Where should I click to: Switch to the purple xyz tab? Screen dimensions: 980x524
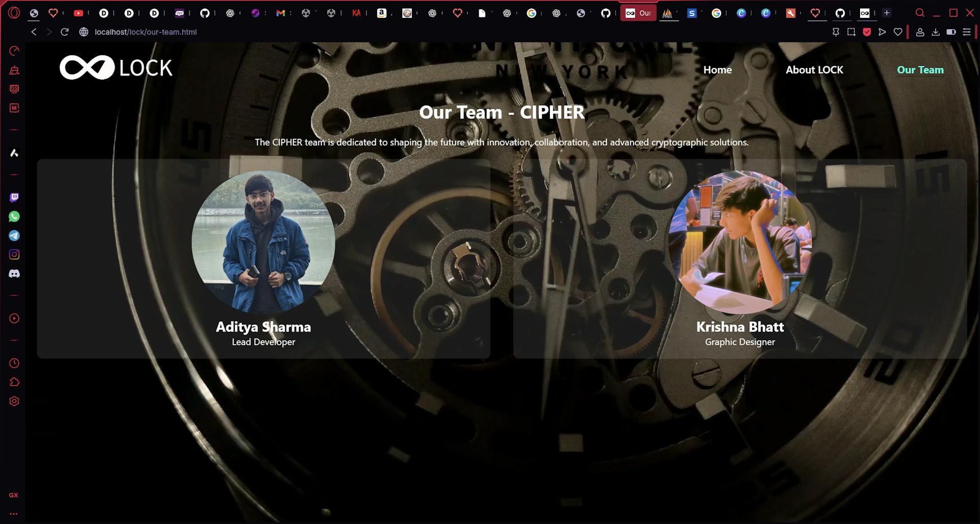tap(179, 13)
